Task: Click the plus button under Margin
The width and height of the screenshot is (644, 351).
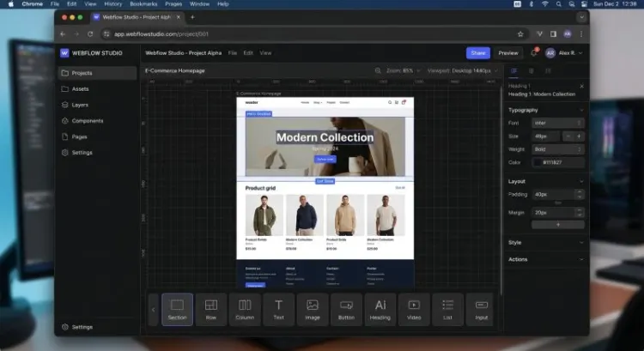Action: [x=558, y=225]
